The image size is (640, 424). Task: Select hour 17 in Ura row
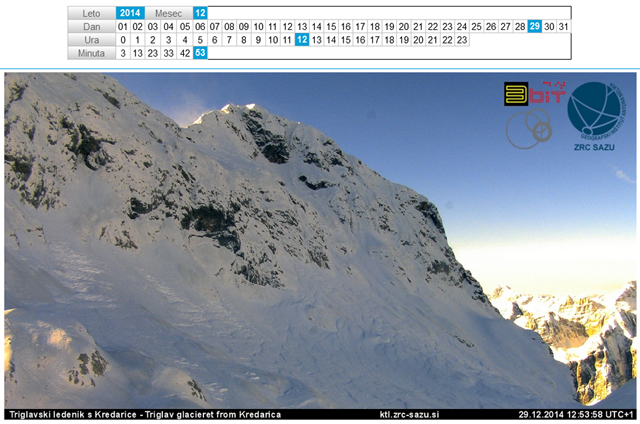click(x=375, y=40)
